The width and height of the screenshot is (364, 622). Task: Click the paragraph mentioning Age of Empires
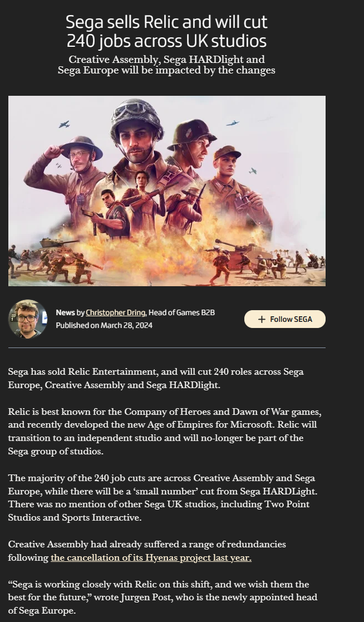pos(165,432)
